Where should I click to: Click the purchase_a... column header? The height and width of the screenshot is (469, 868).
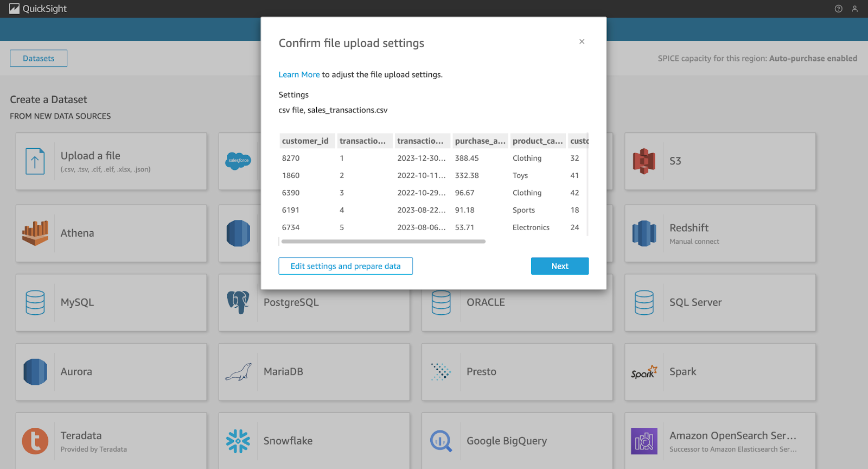click(480, 141)
